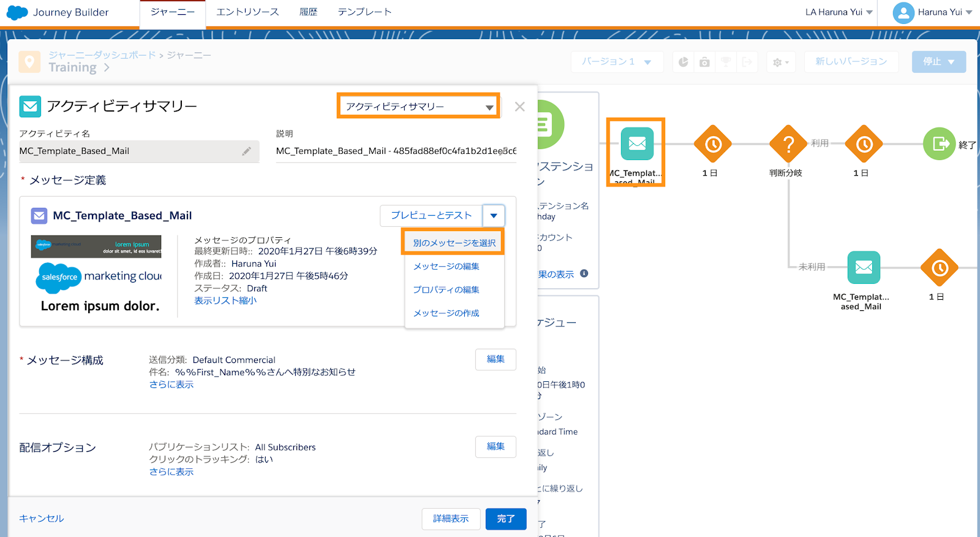Click the email activity icon in canvas top row

click(637, 144)
